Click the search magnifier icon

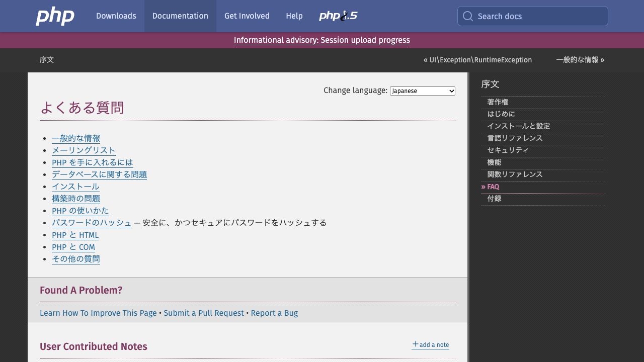[x=468, y=16]
